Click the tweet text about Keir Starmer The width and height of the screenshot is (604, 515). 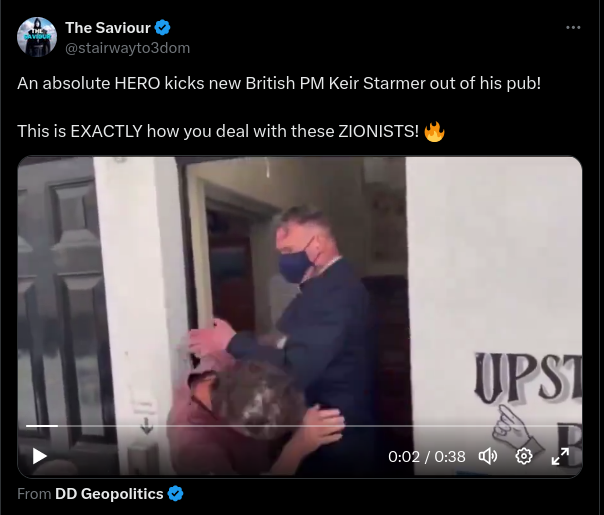pos(279,83)
